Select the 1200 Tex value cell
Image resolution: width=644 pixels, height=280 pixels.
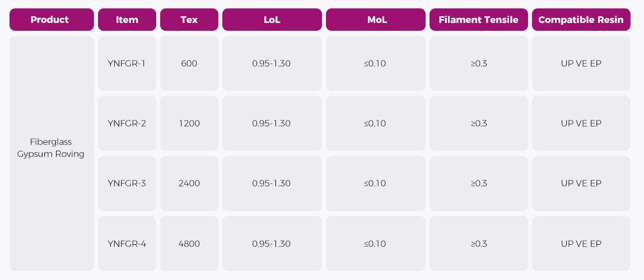pos(189,123)
